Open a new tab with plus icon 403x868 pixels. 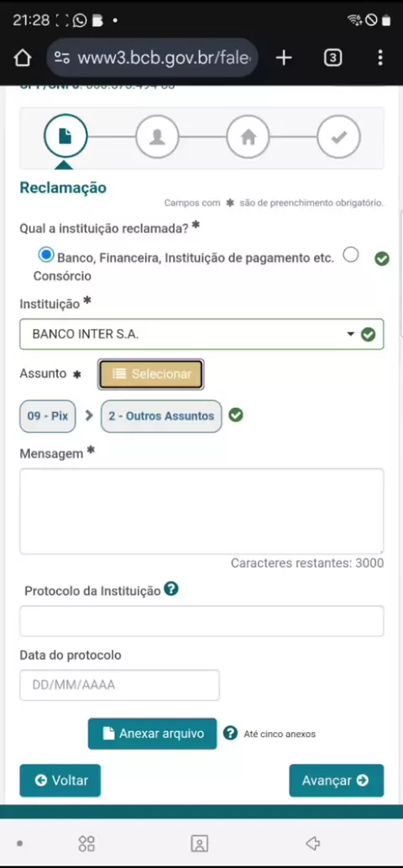(x=284, y=58)
